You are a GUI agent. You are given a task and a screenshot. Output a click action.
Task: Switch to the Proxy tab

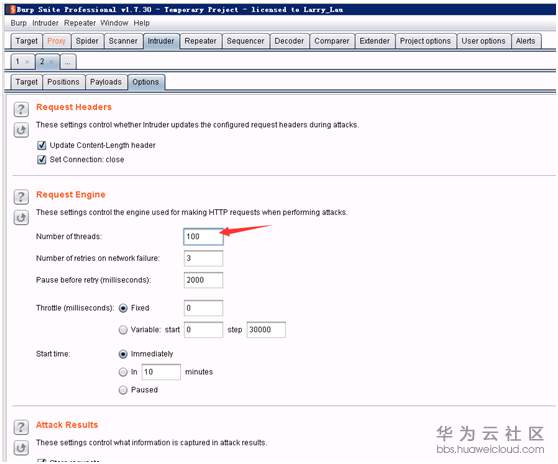(57, 41)
